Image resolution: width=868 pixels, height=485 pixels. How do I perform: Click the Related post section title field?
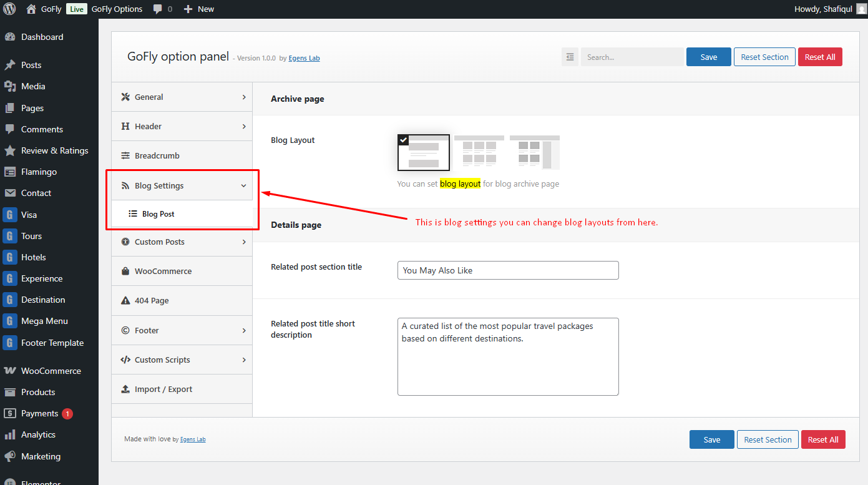[508, 270]
